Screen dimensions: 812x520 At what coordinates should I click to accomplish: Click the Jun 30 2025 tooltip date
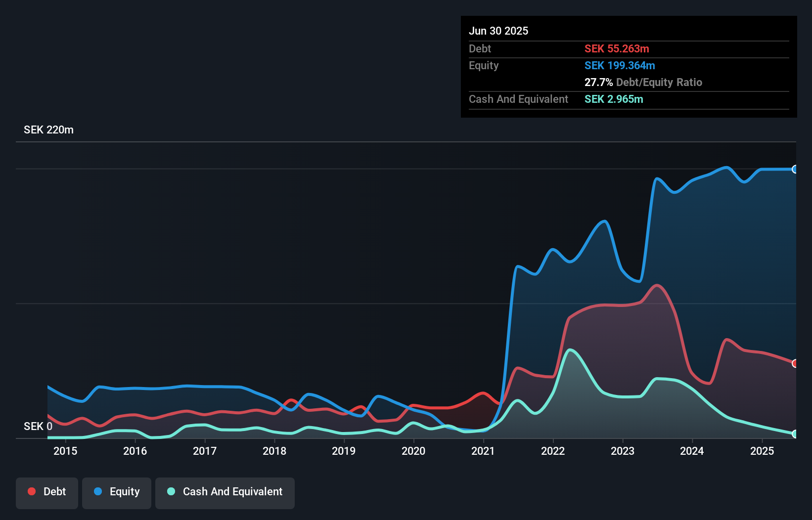tap(498, 31)
